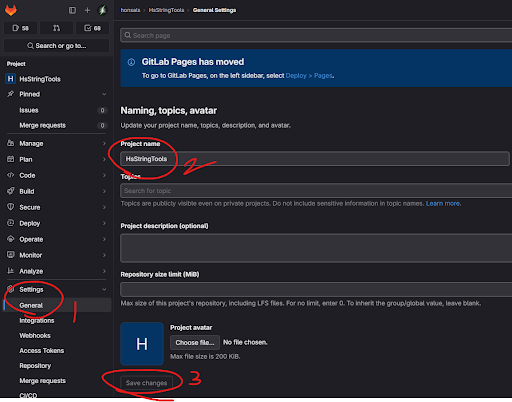Click the Operate icon
Image resolution: width=512 pixels, height=402 pixels.
[10, 239]
